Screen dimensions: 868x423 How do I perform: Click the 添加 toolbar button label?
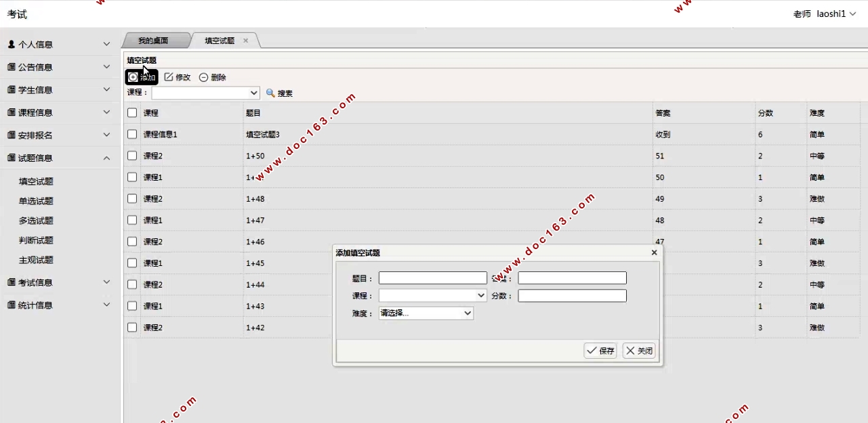point(148,77)
